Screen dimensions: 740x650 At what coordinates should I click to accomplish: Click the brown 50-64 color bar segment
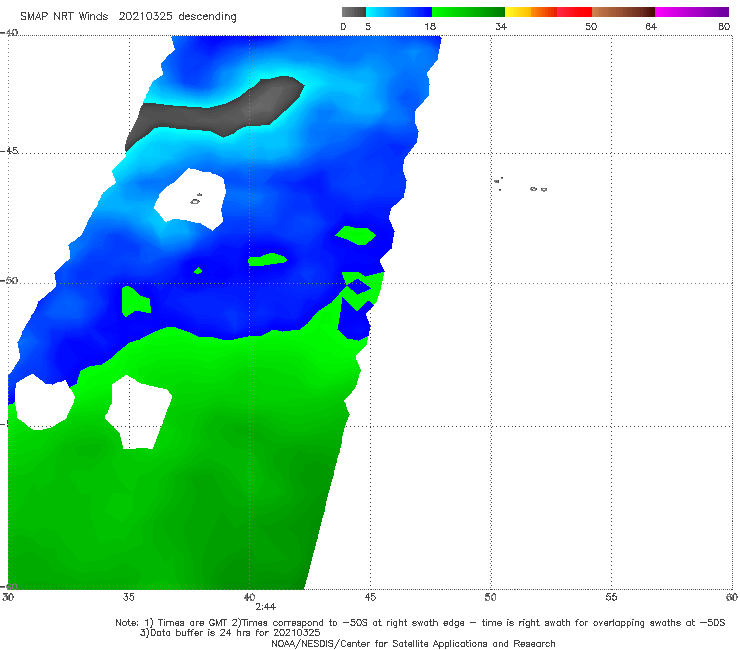click(623, 12)
